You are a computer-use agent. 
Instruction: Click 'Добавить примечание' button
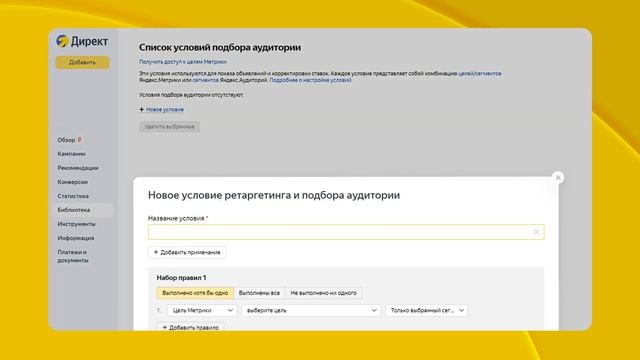(187, 252)
